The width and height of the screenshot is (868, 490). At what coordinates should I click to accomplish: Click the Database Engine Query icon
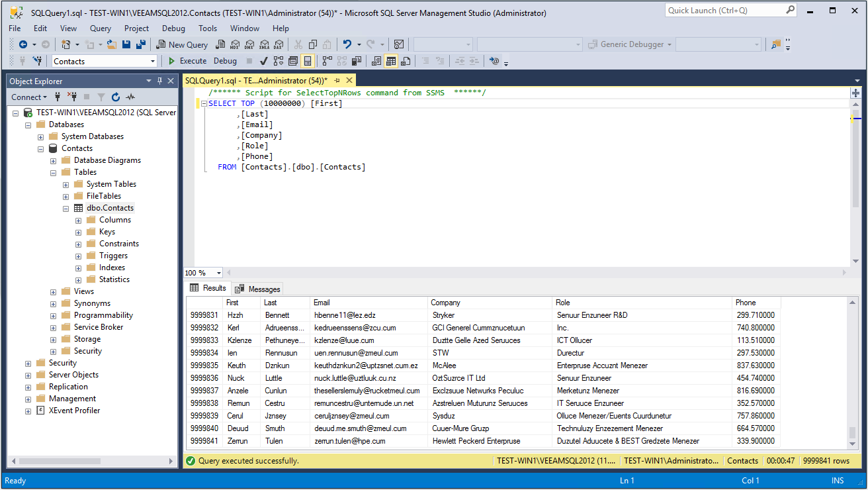(220, 44)
